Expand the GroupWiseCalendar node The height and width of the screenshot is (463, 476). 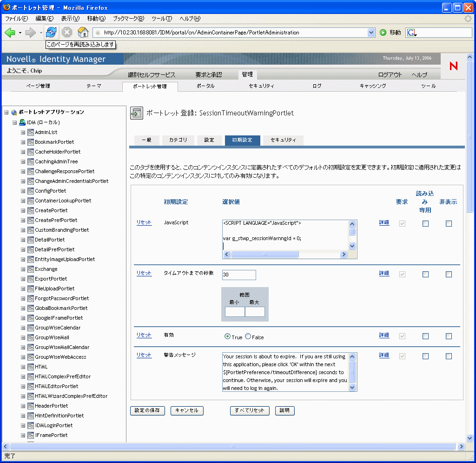[23, 328]
